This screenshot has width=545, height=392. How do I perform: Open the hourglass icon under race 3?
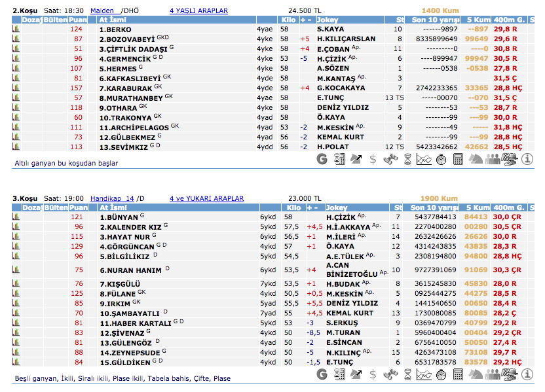click(x=407, y=374)
